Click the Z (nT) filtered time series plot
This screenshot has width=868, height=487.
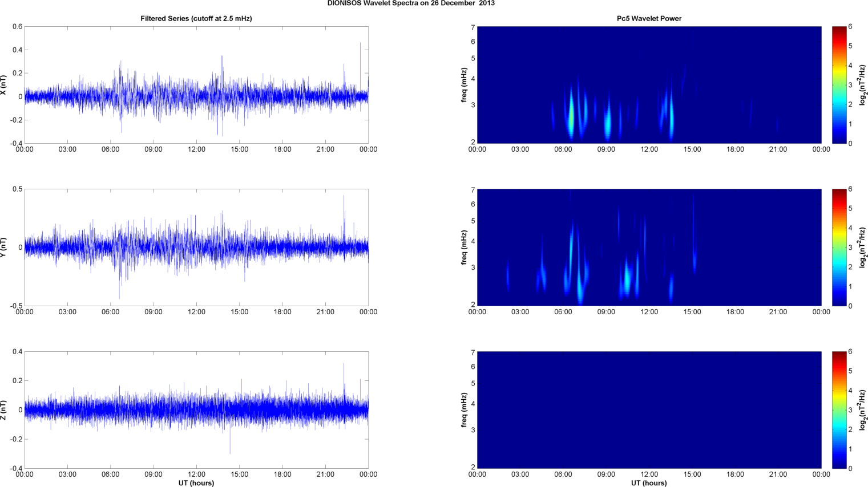point(196,410)
